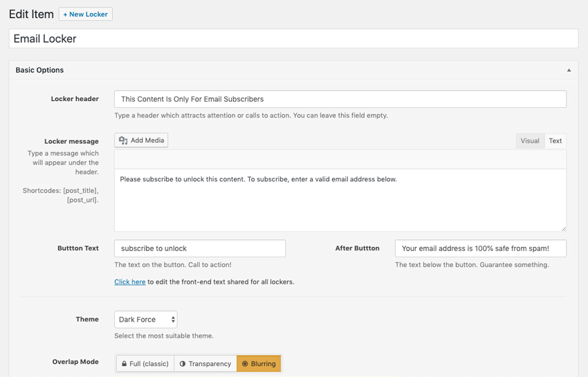Open the Theme dropdown showing Dark Force
Image resolution: width=588 pixels, height=377 pixels.
[x=146, y=320]
